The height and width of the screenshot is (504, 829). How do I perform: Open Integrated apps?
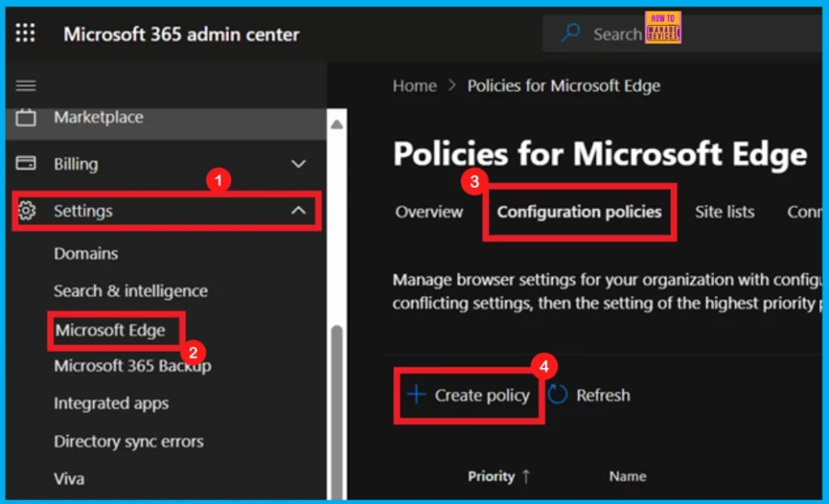[111, 404]
